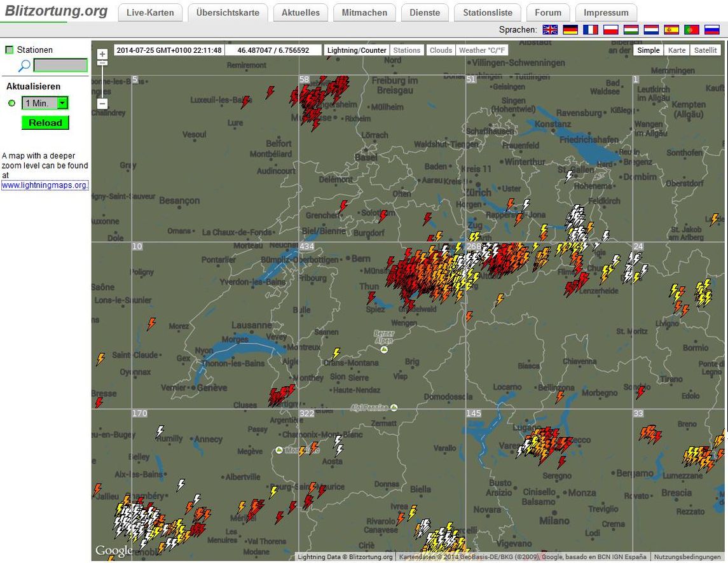Open the Dienste tab

tap(425, 13)
